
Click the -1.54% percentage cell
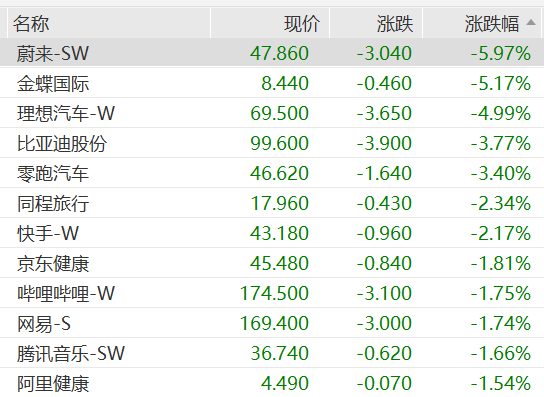tap(501, 383)
